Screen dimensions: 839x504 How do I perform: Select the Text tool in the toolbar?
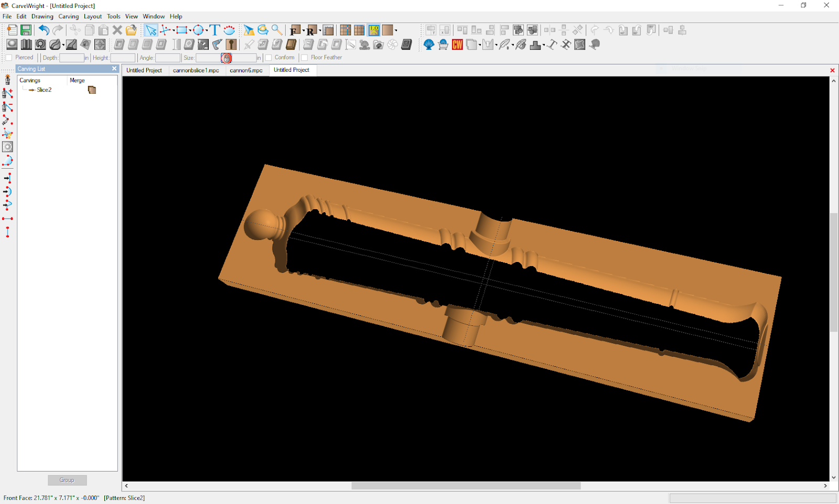pyautogui.click(x=214, y=30)
